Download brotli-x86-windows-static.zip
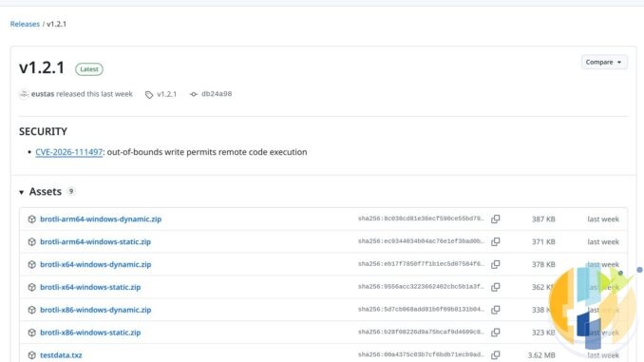This screenshot has height=362, width=644. (90, 332)
